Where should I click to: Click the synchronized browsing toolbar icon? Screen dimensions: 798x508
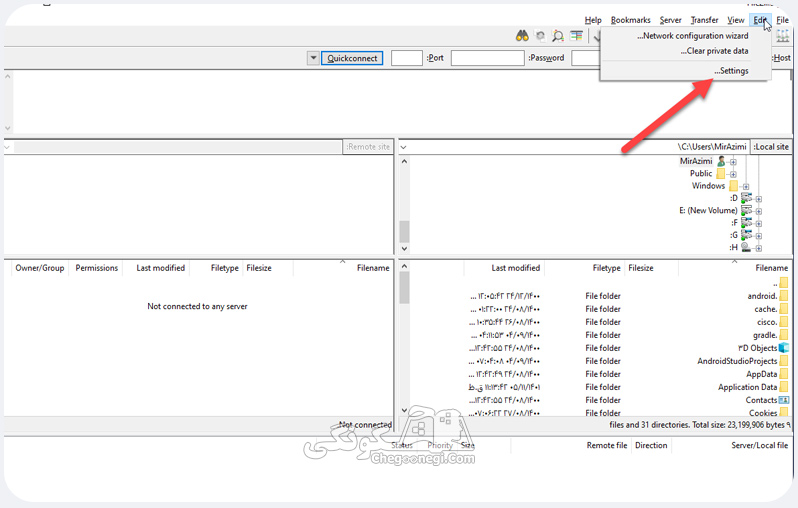click(540, 36)
